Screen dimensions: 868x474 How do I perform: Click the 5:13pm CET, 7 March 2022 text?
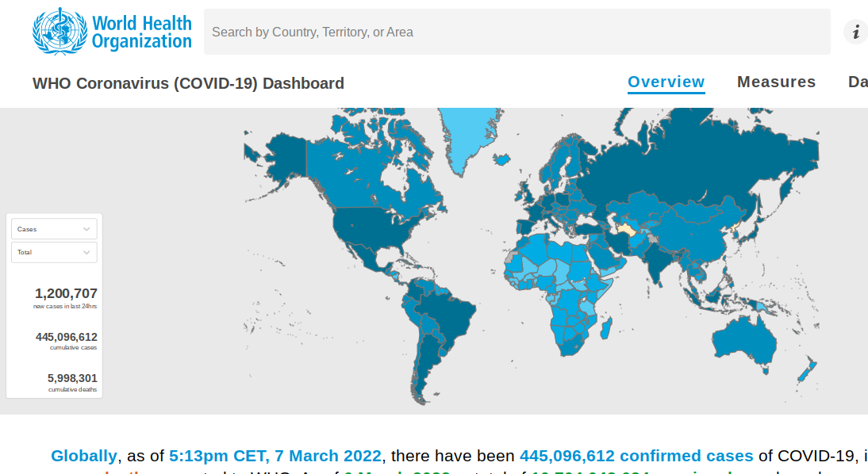click(x=275, y=456)
